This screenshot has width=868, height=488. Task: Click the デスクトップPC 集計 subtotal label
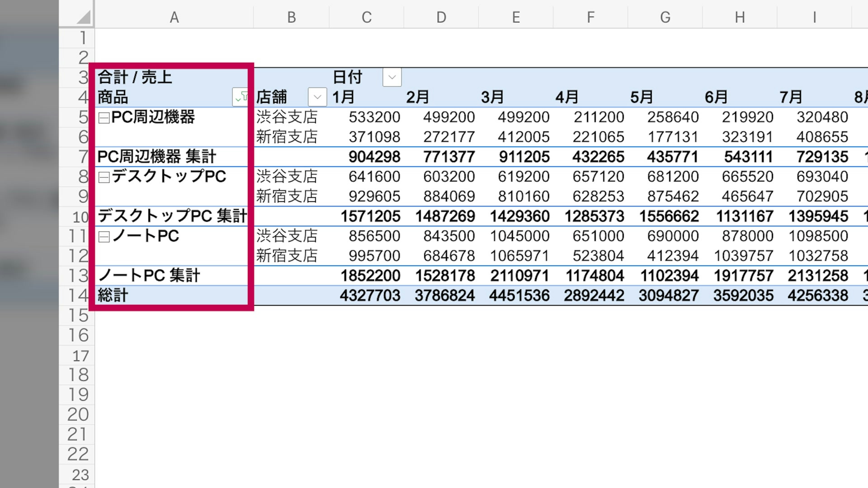(x=172, y=216)
